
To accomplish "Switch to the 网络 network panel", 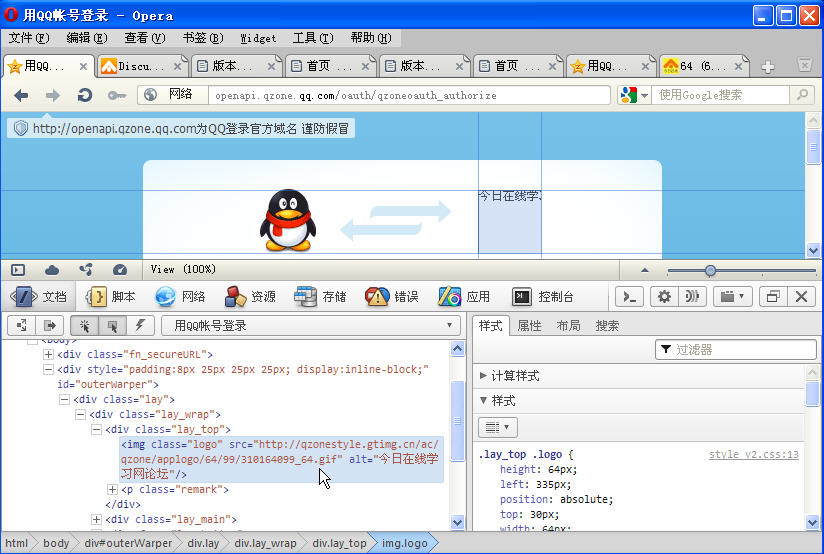I will (180, 297).
